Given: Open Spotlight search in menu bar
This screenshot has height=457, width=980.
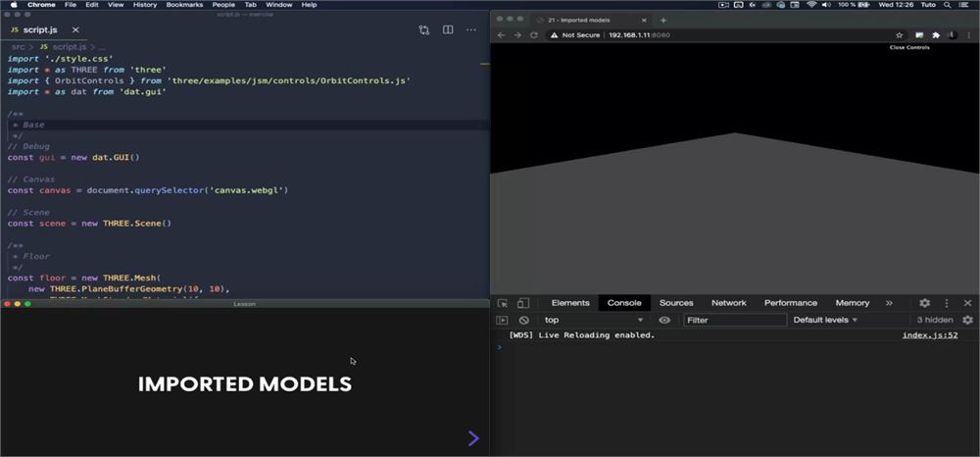Looking at the screenshot, I should point(948,4).
